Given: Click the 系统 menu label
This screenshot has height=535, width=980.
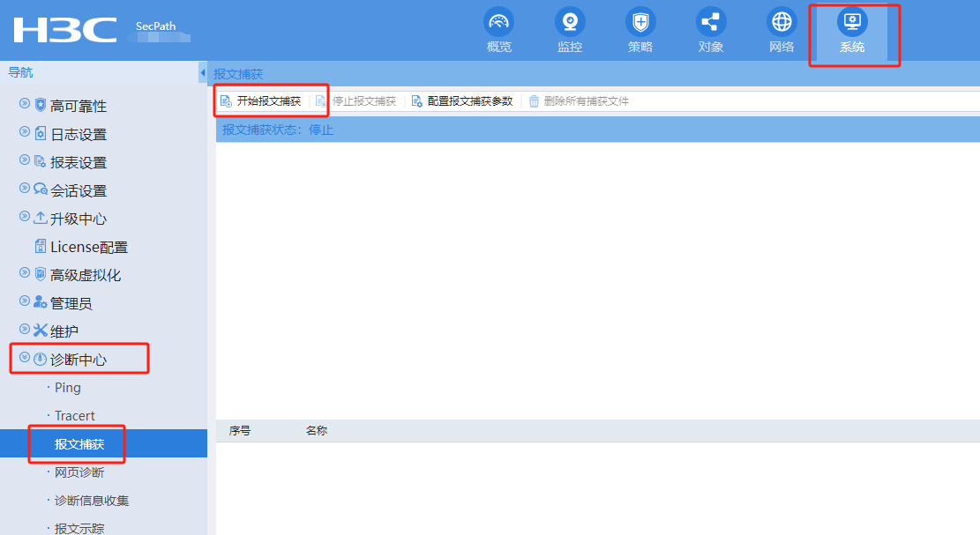Looking at the screenshot, I should 852,47.
